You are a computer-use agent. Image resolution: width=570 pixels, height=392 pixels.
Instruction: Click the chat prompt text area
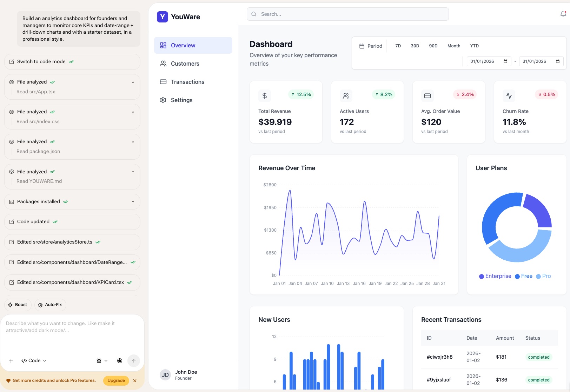[x=72, y=333]
